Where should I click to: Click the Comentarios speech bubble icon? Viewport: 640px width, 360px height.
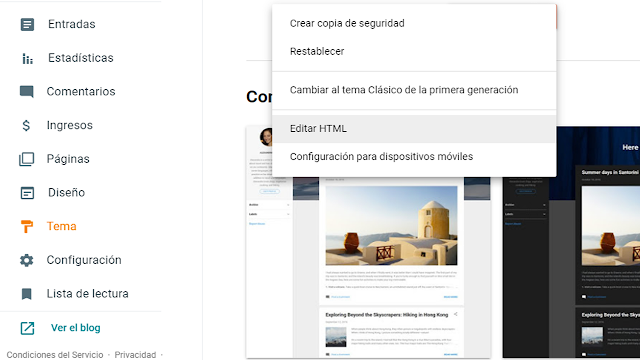[27, 91]
